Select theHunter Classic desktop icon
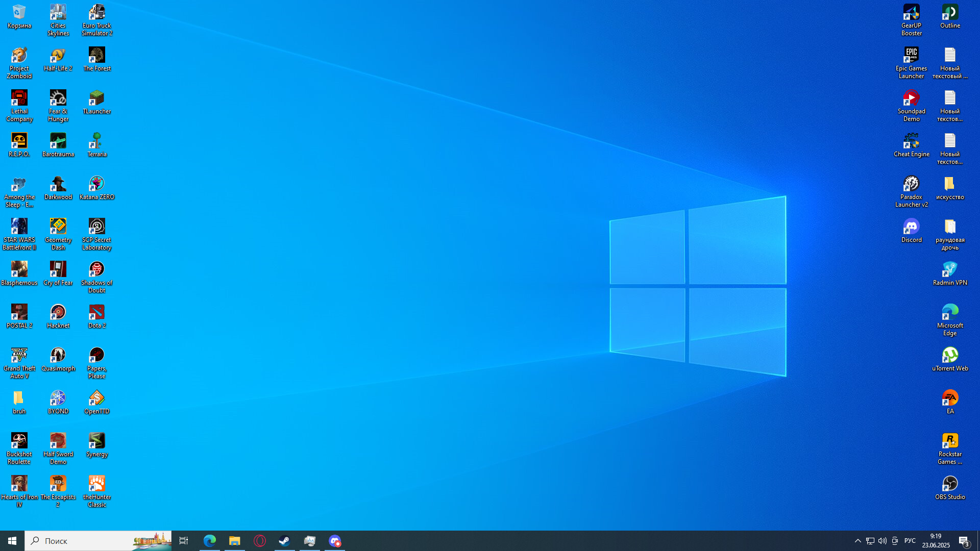This screenshot has height=551, width=980. [97, 492]
